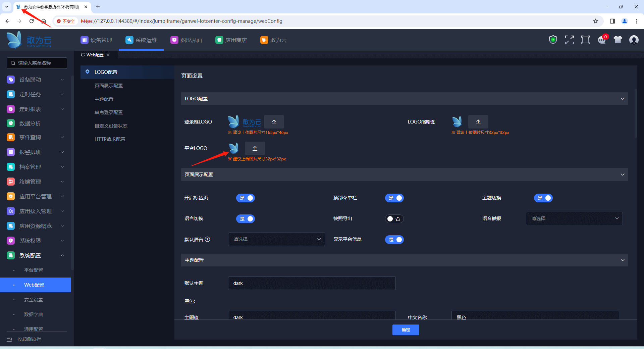Screen dimensions: 644x349
Task: Enter fullscreen with the expand arrows icon
Action: tap(569, 40)
